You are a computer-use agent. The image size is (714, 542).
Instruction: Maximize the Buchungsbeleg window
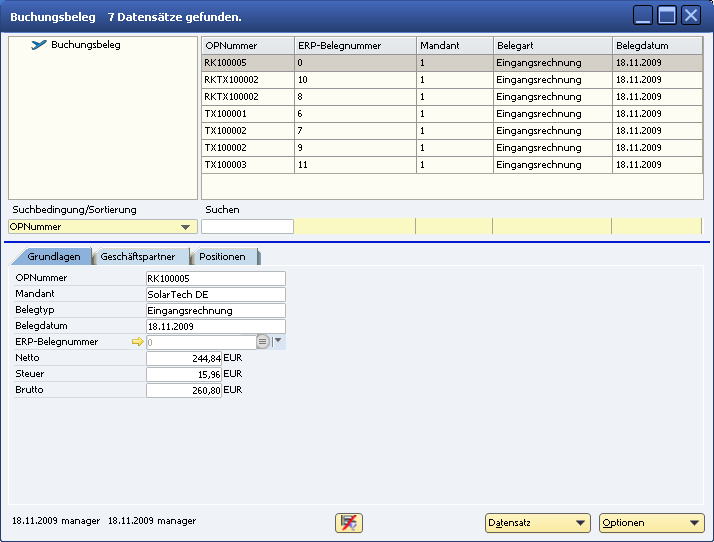point(667,15)
